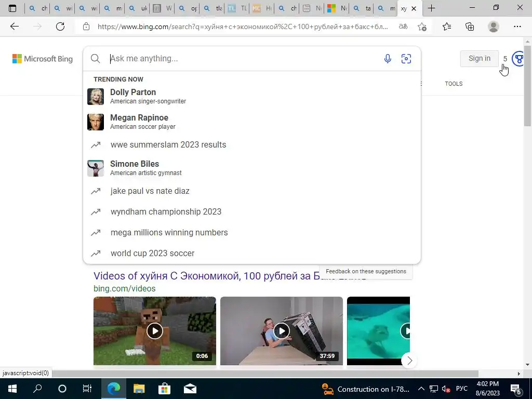Open the Favorites list icon

[447, 26]
